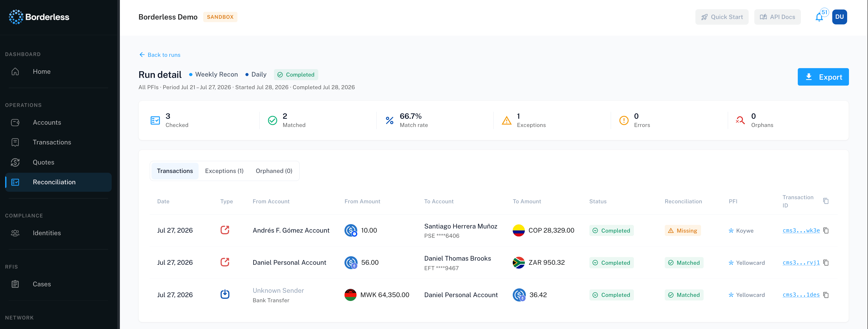Click the Export button
The width and height of the screenshot is (868, 329).
[x=823, y=77]
